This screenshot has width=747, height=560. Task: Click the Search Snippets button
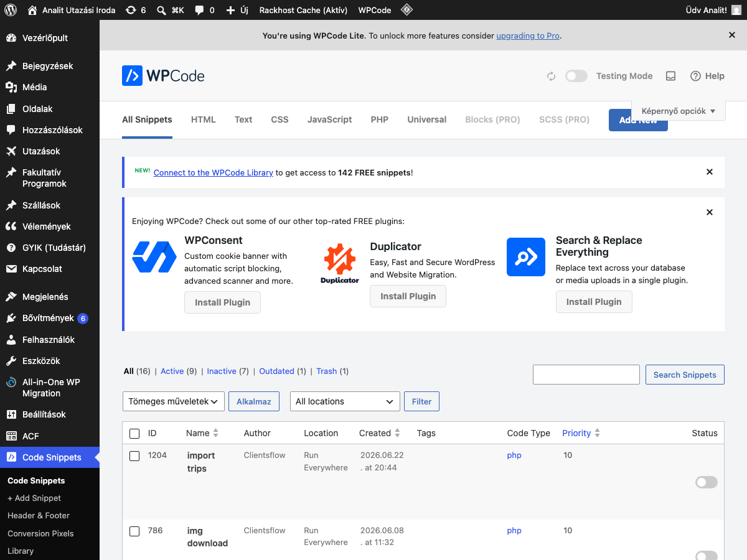pos(685,375)
